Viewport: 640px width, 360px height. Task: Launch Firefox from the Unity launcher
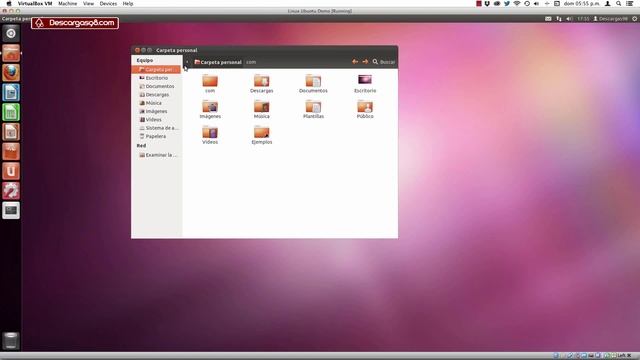point(11,73)
